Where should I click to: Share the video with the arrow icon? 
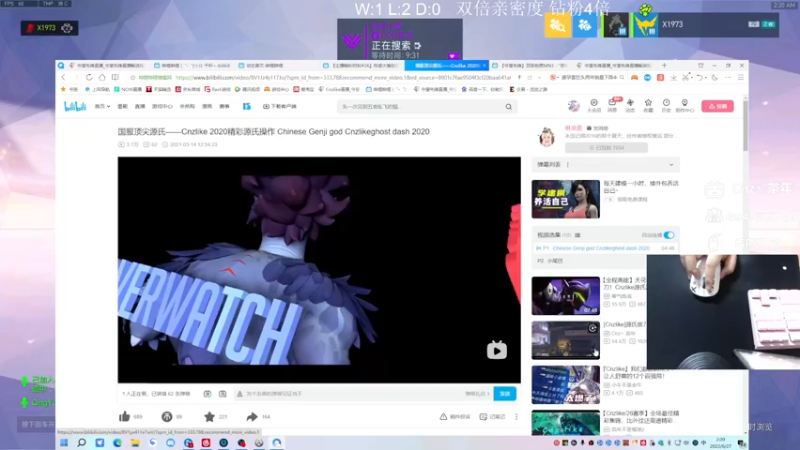(x=252, y=417)
